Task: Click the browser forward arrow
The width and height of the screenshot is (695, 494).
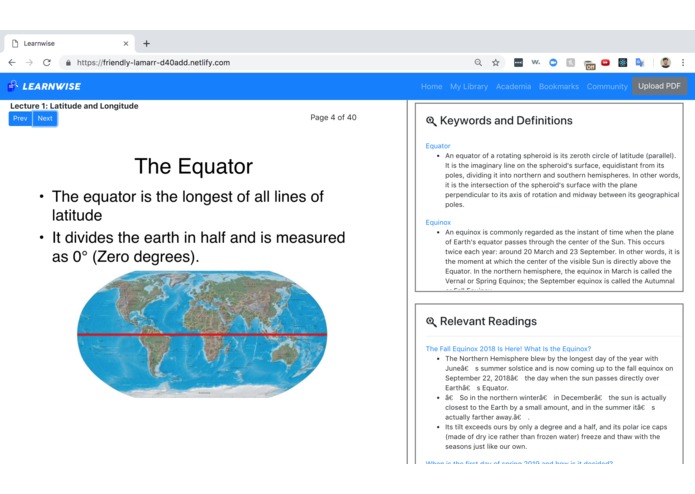Action: (x=29, y=62)
